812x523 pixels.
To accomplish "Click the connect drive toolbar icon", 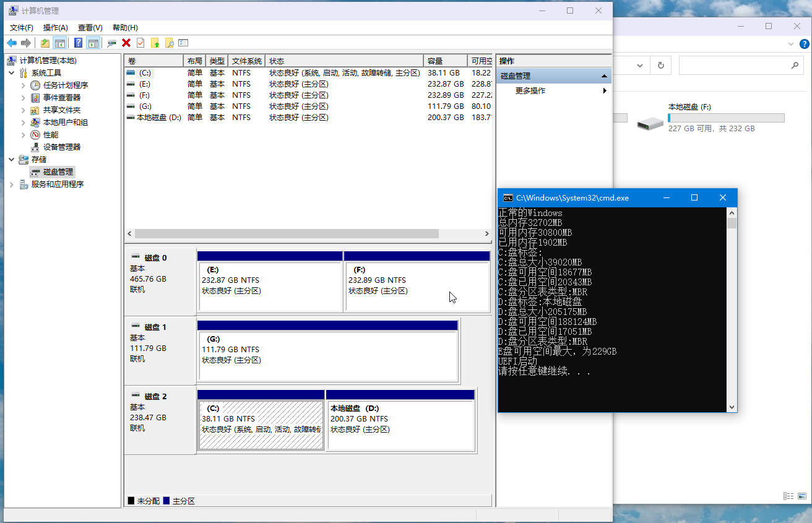I will tap(112, 43).
